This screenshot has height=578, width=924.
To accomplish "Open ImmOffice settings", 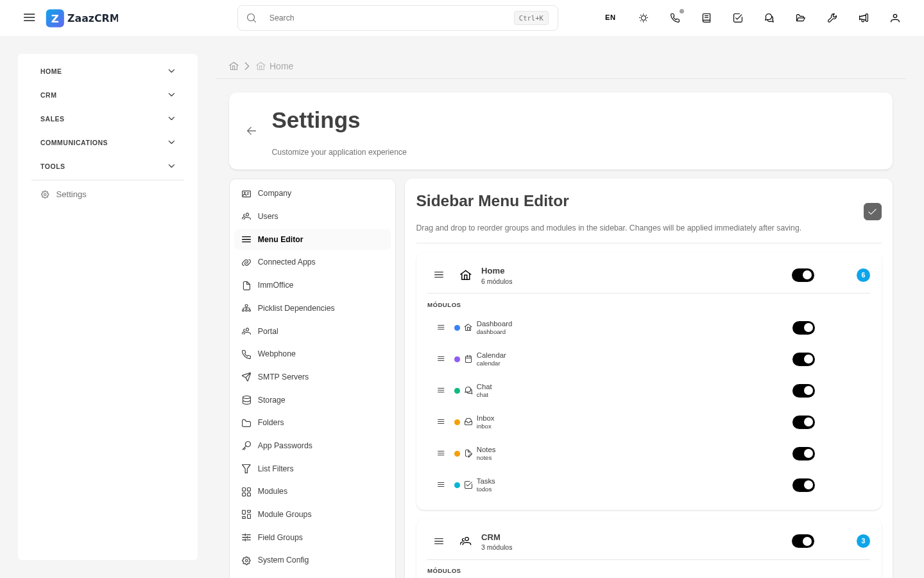I will click(x=312, y=285).
